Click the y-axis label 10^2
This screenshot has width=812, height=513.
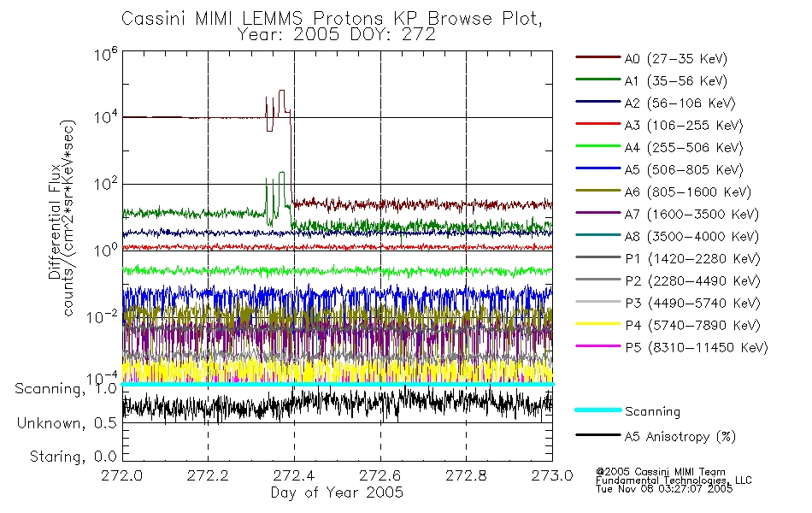106,184
